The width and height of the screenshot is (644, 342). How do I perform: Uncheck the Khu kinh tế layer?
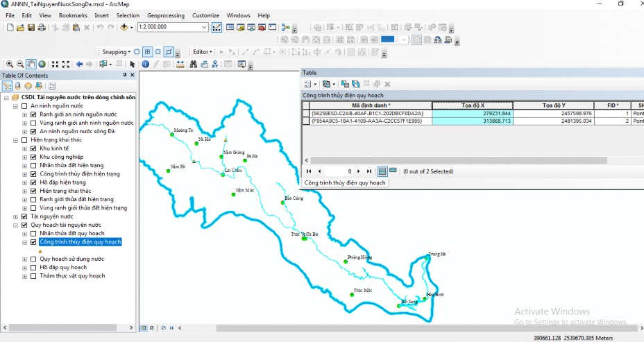[x=33, y=148]
